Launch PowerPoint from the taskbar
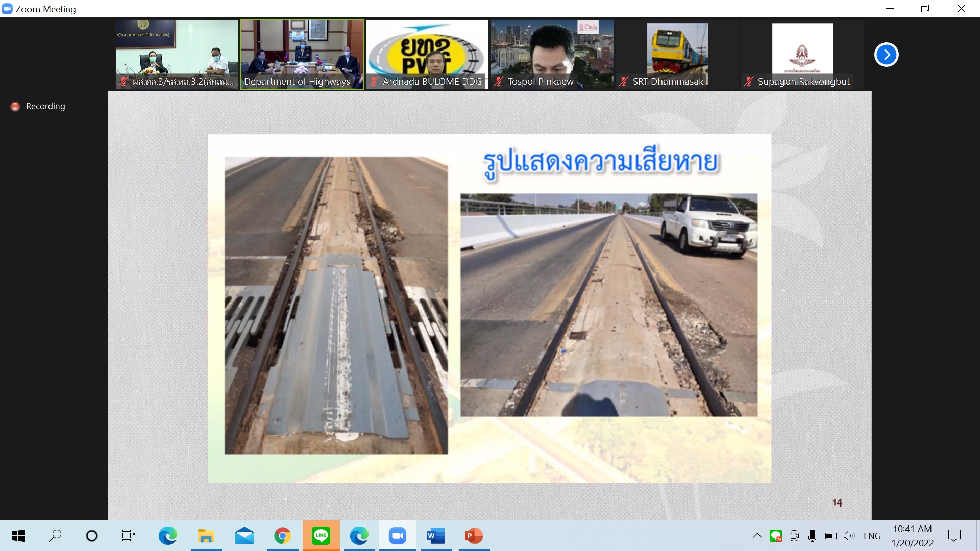This screenshot has width=980, height=551. coord(474,536)
